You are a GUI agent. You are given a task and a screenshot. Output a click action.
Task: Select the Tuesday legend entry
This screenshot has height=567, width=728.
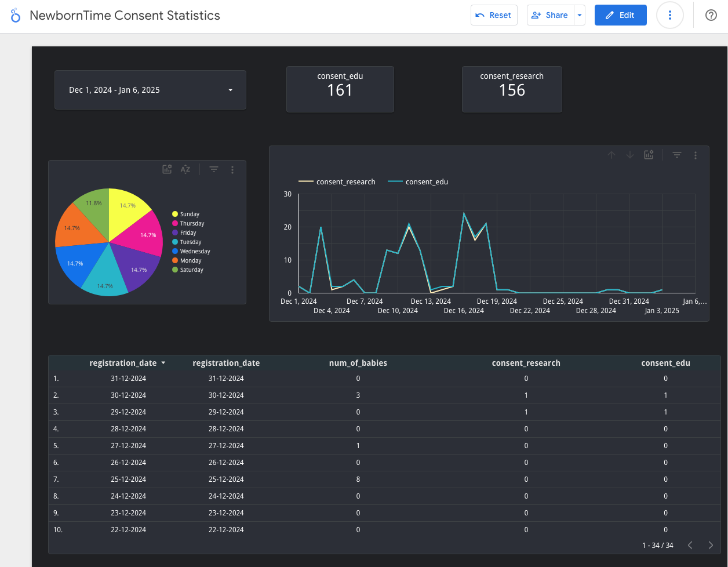click(187, 242)
